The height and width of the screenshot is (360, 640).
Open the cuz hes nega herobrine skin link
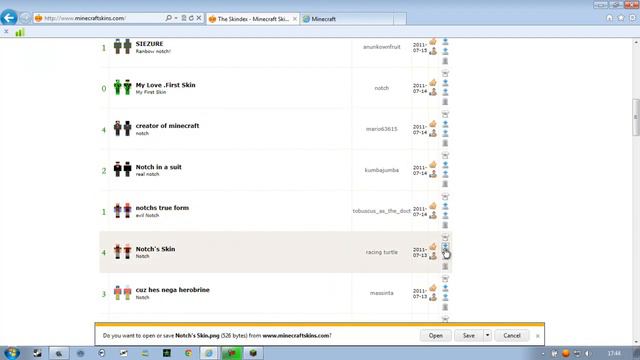pyautogui.click(x=172, y=290)
